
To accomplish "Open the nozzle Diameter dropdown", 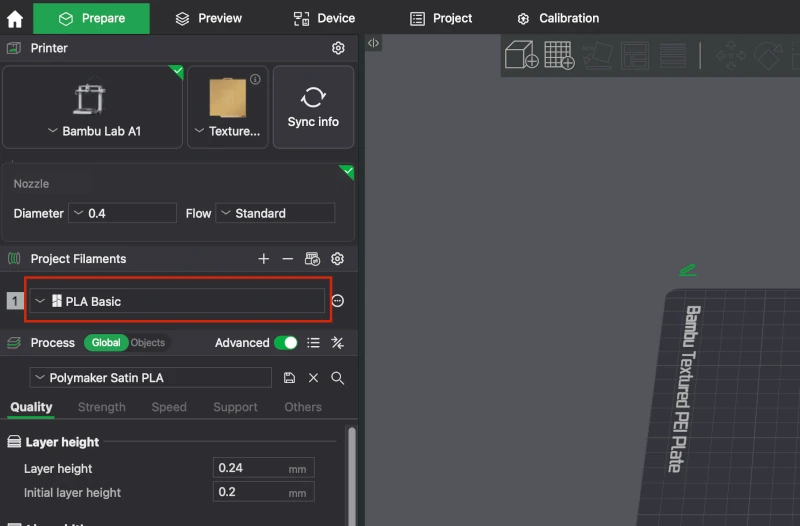I will click(x=122, y=213).
